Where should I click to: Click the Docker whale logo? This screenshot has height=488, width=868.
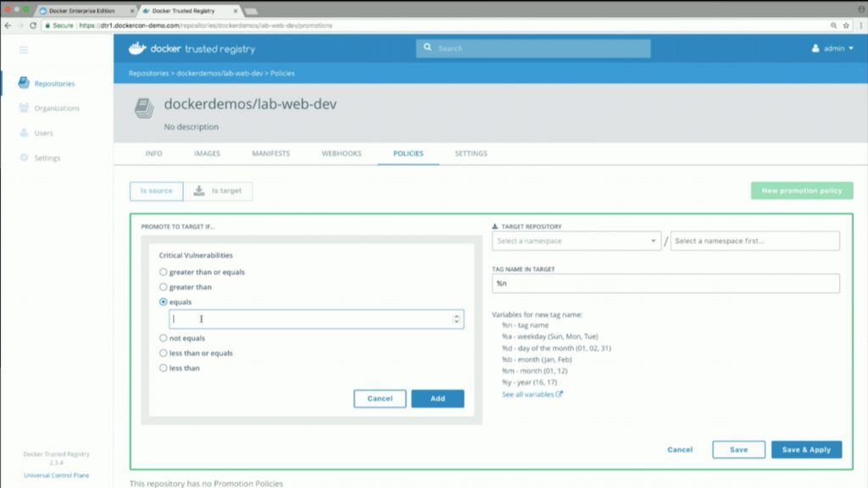[137, 48]
